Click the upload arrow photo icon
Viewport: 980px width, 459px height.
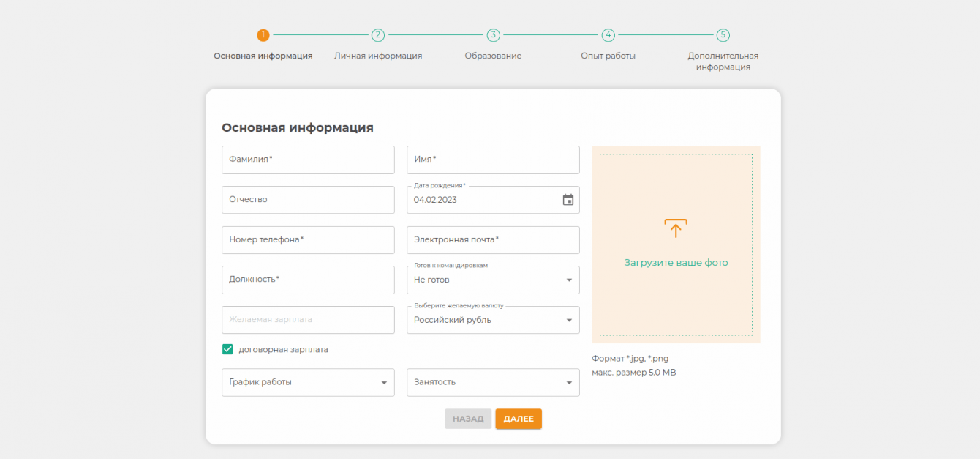click(x=676, y=228)
